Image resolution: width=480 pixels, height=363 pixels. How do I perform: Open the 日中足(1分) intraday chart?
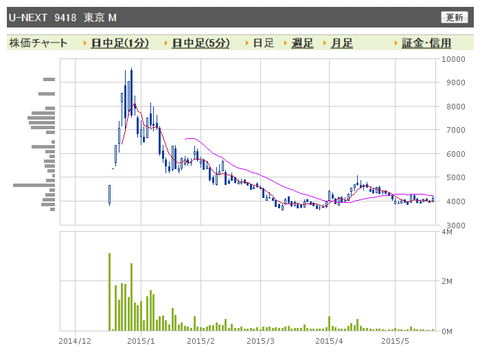[120, 43]
